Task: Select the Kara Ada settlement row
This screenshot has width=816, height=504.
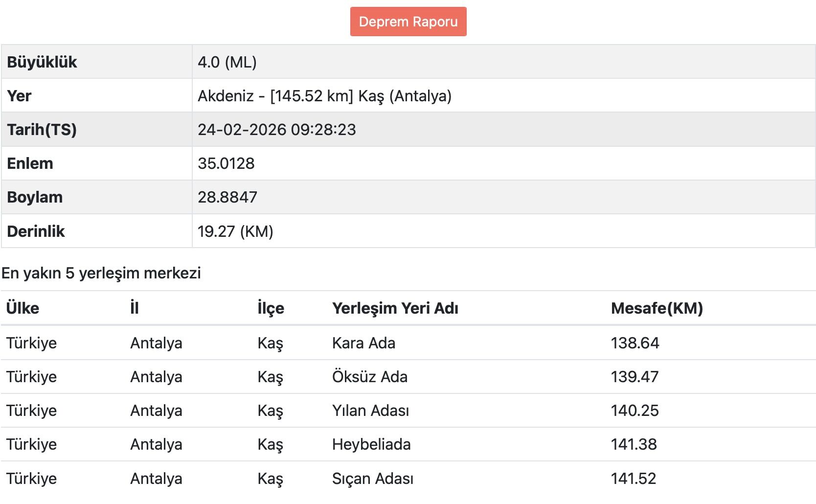Action: coord(363,343)
